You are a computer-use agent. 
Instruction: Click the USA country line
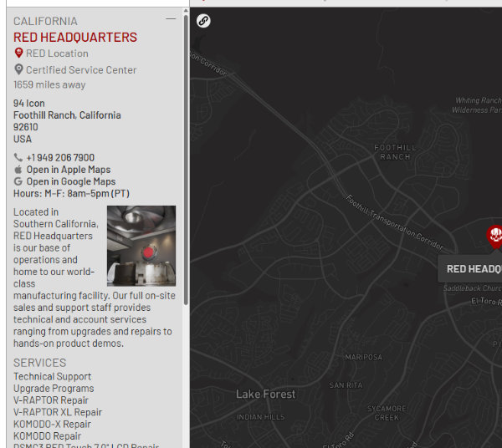click(x=23, y=139)
